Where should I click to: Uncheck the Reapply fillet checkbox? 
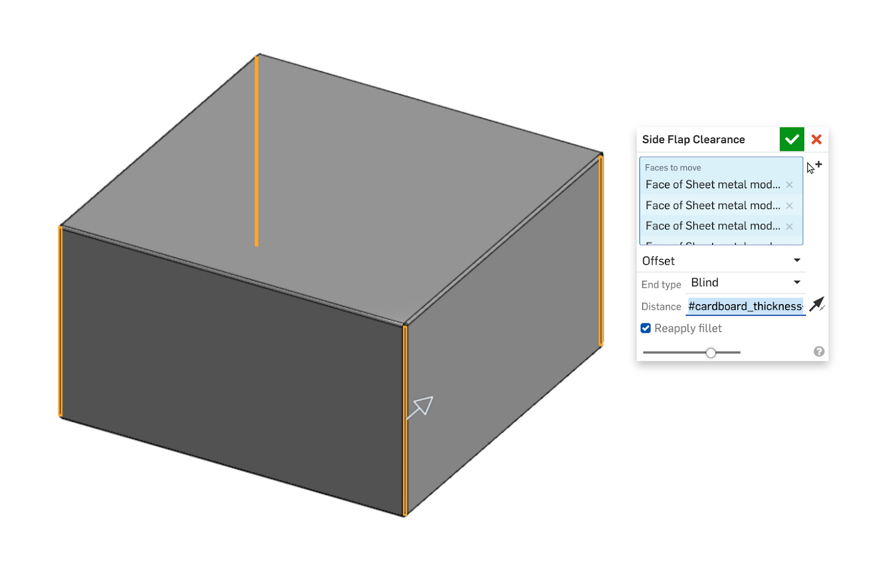646,328
